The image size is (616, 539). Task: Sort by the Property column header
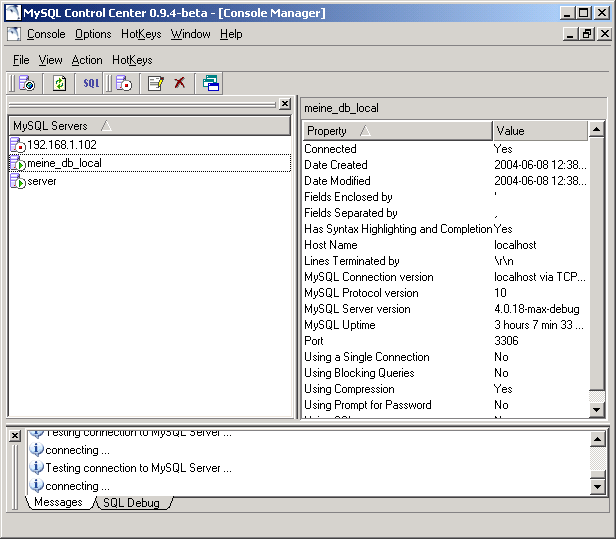pos(397,131)
